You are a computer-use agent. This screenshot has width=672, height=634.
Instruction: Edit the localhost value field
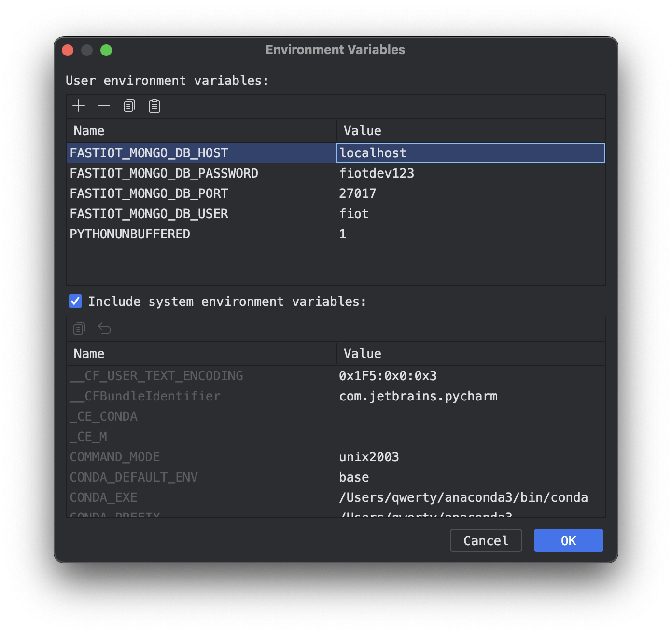(471, 153)
